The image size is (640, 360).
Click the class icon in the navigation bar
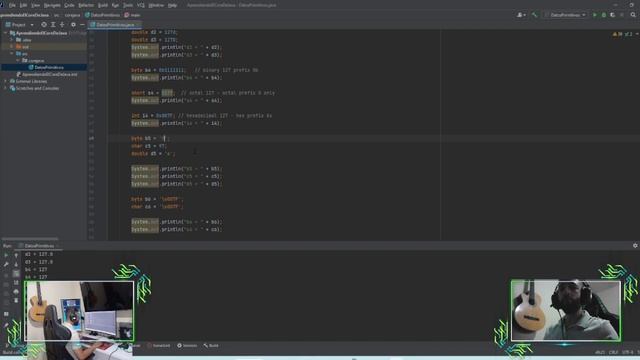[87, 15]
